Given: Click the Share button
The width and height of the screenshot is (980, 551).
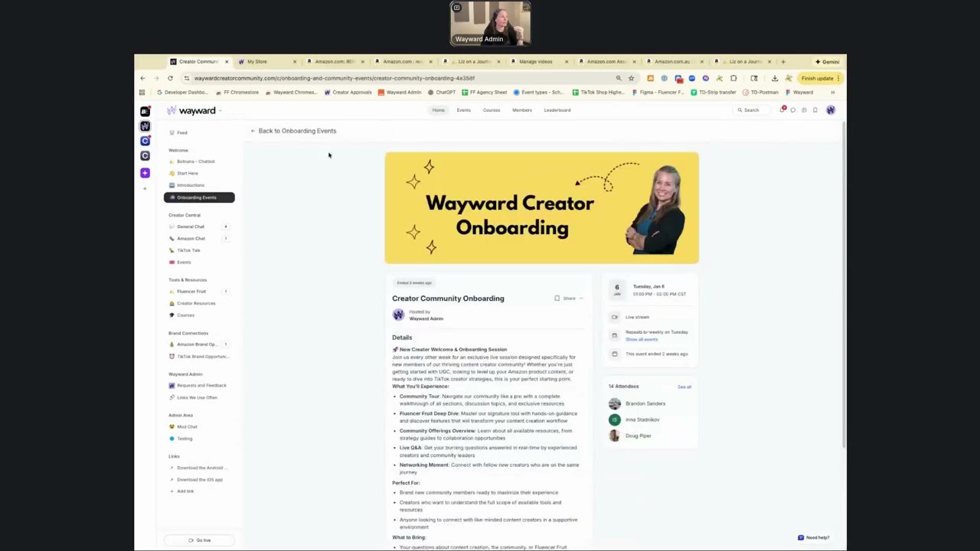Looking at the screenshot, I should (x=569, y=298).
